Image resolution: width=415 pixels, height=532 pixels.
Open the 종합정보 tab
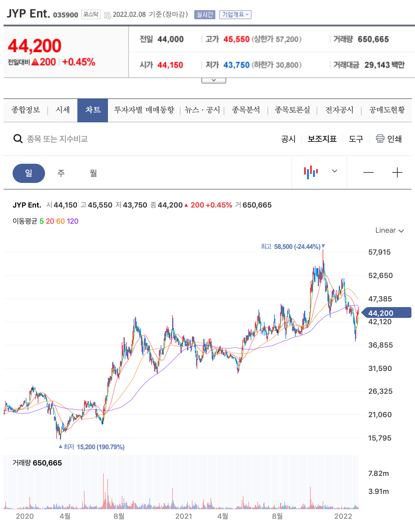pos(26,110)
